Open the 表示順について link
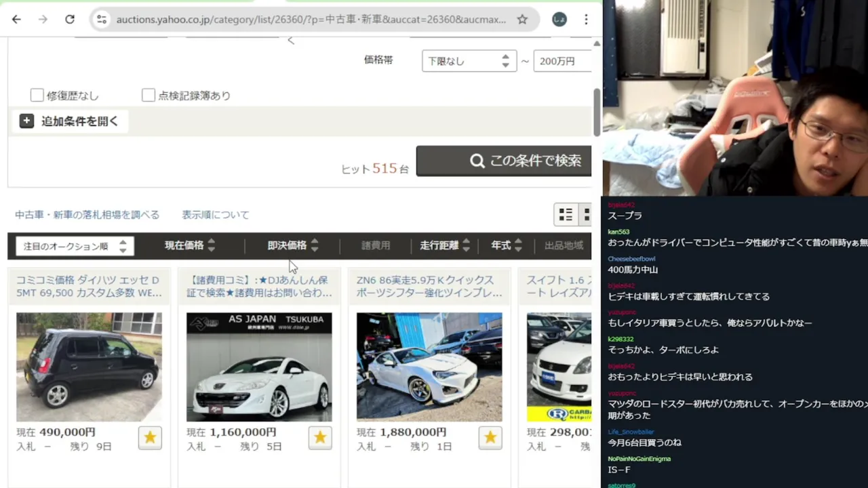Viewport: 868px width, 488px height. click(216, 215)
